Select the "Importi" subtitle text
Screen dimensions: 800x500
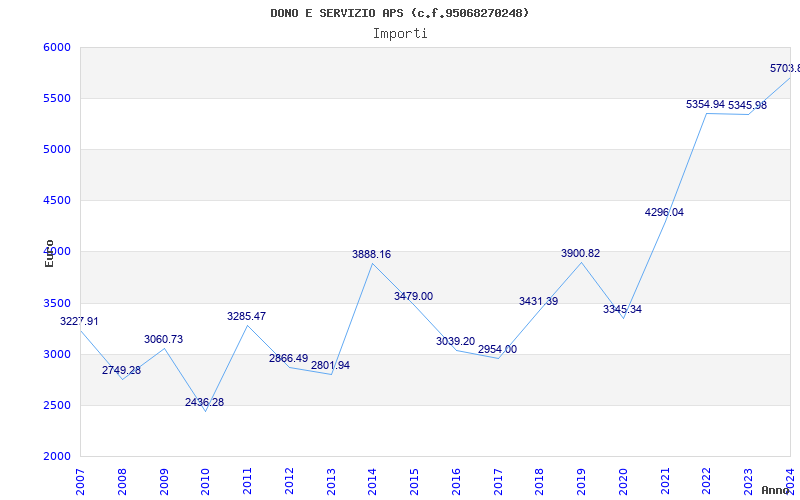click(400, 34)
